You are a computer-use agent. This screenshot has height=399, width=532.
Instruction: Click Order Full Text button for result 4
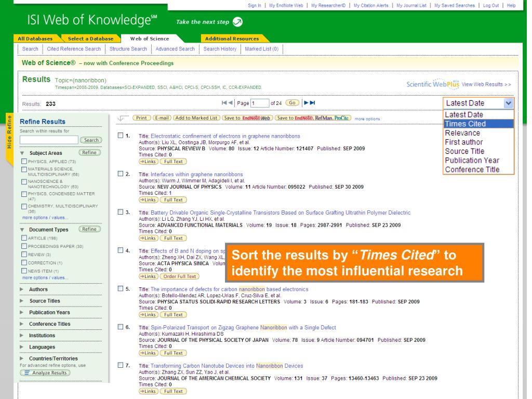pos(179,276)
